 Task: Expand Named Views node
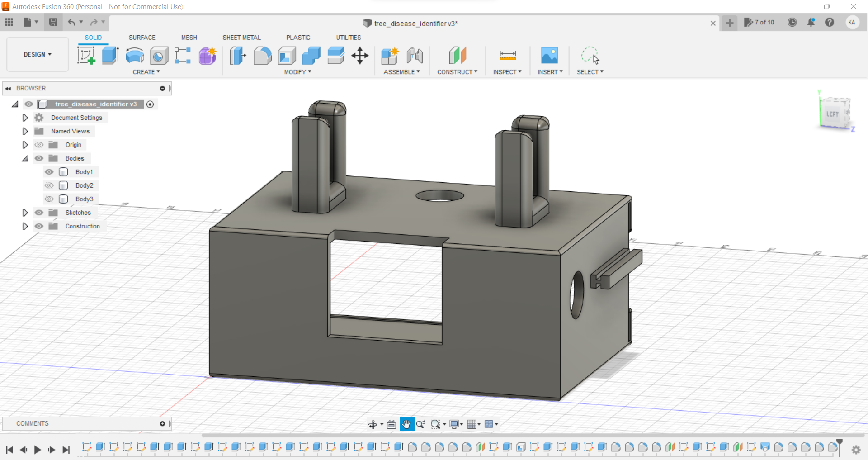click(25, 131)
